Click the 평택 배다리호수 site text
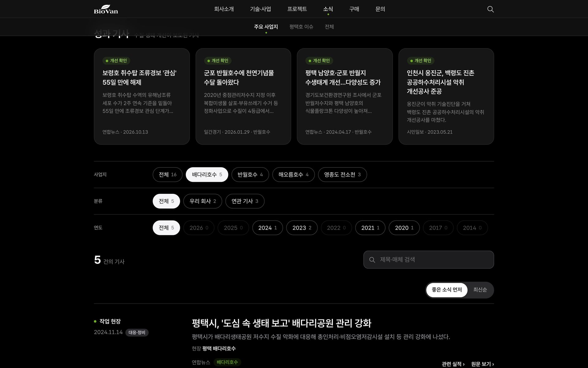The height and width of the screenshot is (368, 588). [x=219, y=348]
